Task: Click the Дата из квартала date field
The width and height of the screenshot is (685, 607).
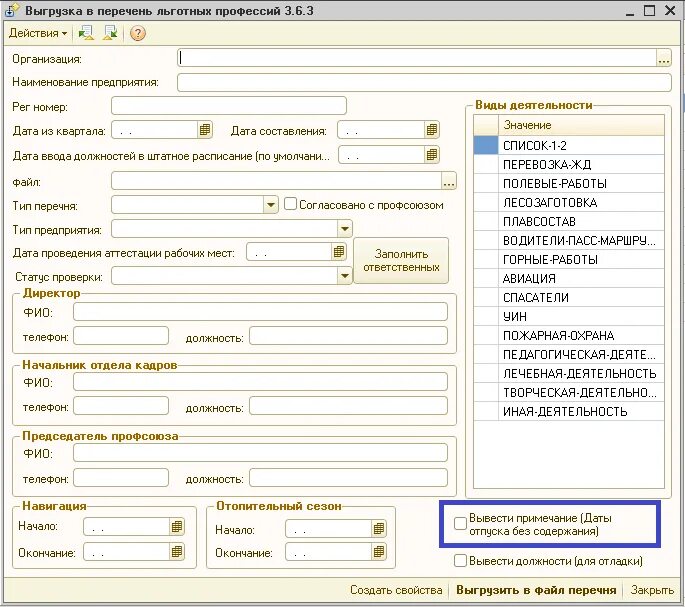Action: [x=154, y=130]
